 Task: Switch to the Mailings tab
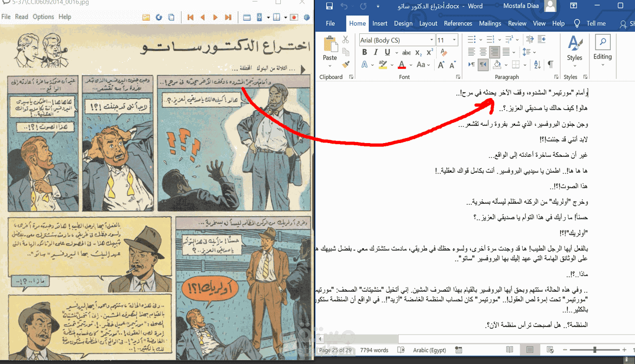coord(490,23)
